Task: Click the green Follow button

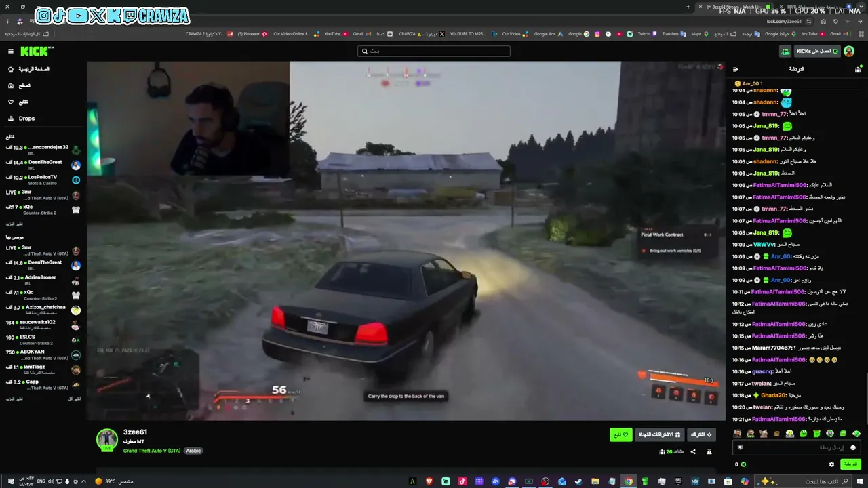Action: tap(621, 434)
